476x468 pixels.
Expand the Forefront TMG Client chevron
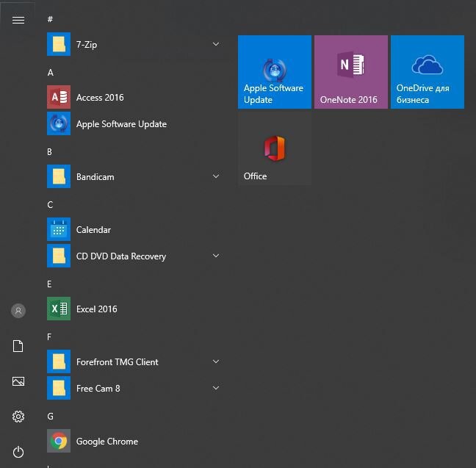point(216,361)
